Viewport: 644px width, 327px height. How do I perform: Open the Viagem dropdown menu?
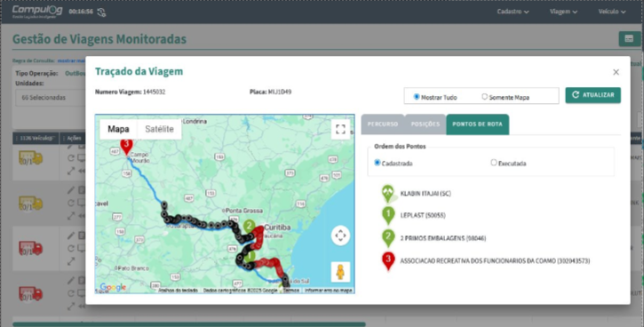tap(563, 12)
